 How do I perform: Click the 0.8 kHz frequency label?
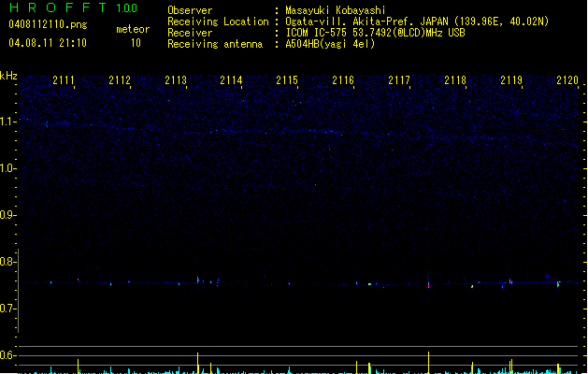click(x=8, y=262)
